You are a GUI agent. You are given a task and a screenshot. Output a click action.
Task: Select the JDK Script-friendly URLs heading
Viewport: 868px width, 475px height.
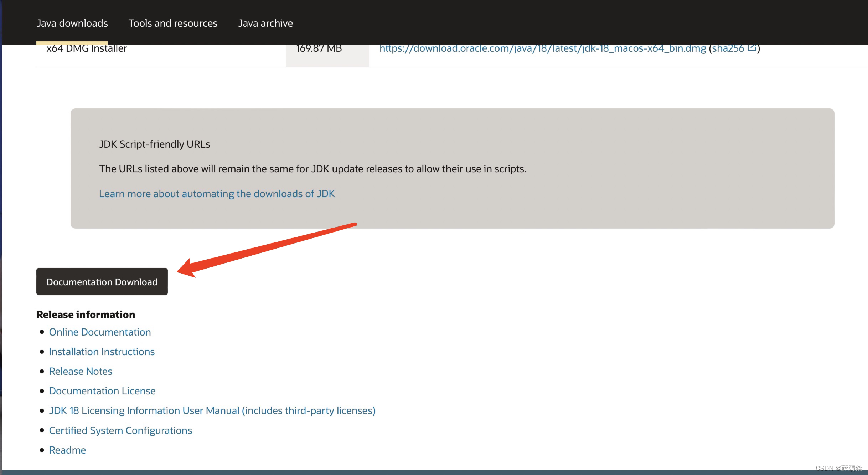coord(155,144)
